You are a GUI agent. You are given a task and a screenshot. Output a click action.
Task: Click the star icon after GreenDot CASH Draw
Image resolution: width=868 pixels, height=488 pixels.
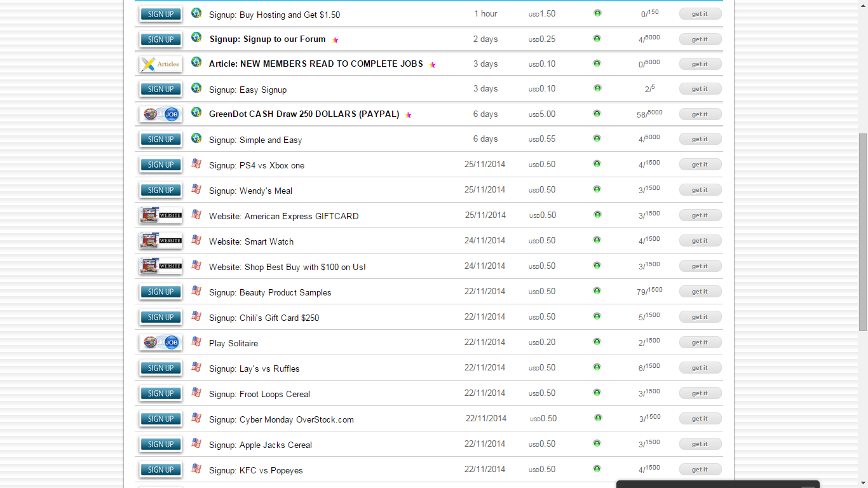[409, 115]
